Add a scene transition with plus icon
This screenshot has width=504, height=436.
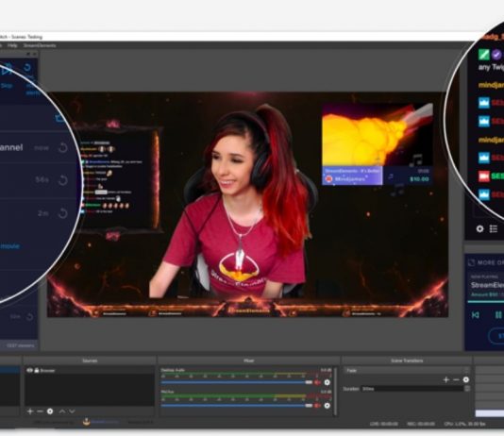click(445, 379)
